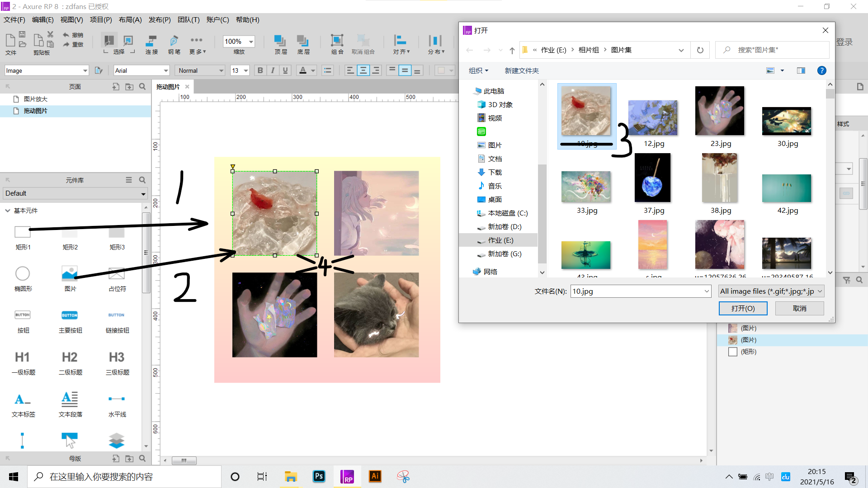
Task: Open the zoom percentage dropdown
Action: [251, 42]
